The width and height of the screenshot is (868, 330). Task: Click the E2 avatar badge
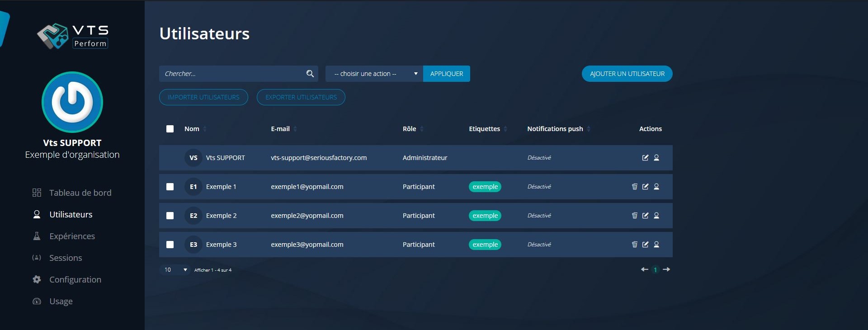[193, 216]
